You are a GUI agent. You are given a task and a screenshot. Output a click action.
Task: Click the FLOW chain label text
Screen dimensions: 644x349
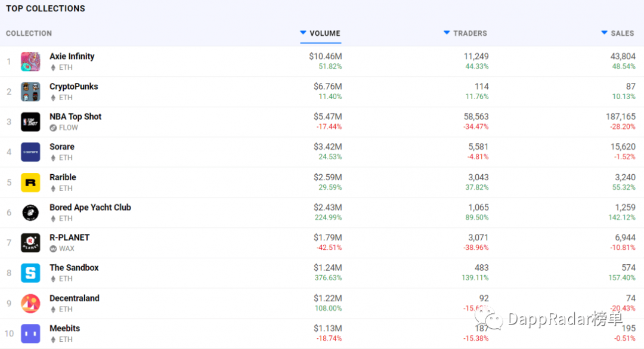(68, 128)
